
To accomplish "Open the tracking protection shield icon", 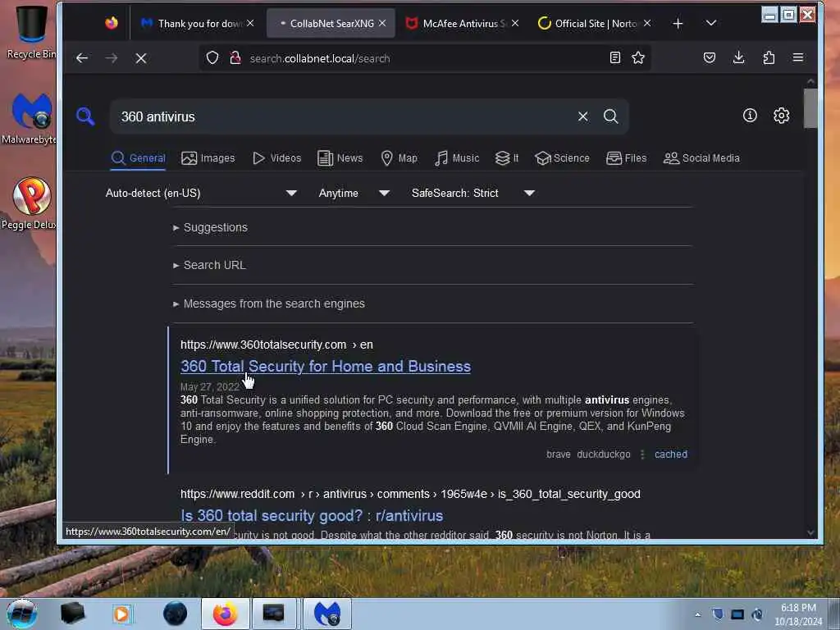I will [212, 58].
